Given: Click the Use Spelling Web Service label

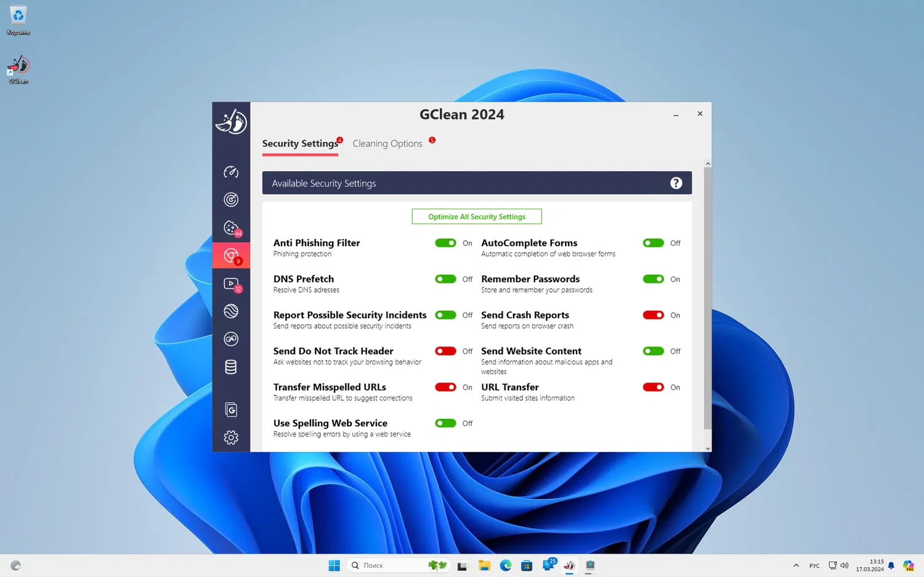Looking at the screenshot, I should [330, 423].
